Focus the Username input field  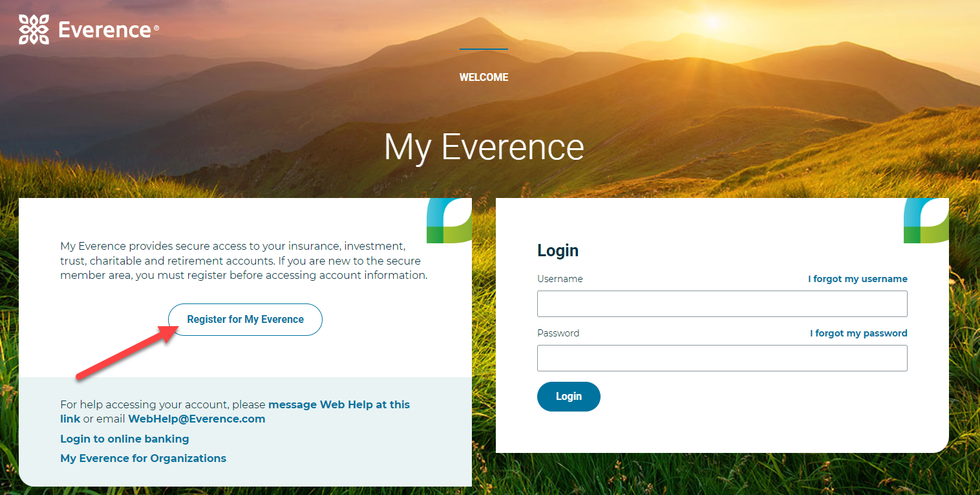pyautogui.click(x=722, y=303)
